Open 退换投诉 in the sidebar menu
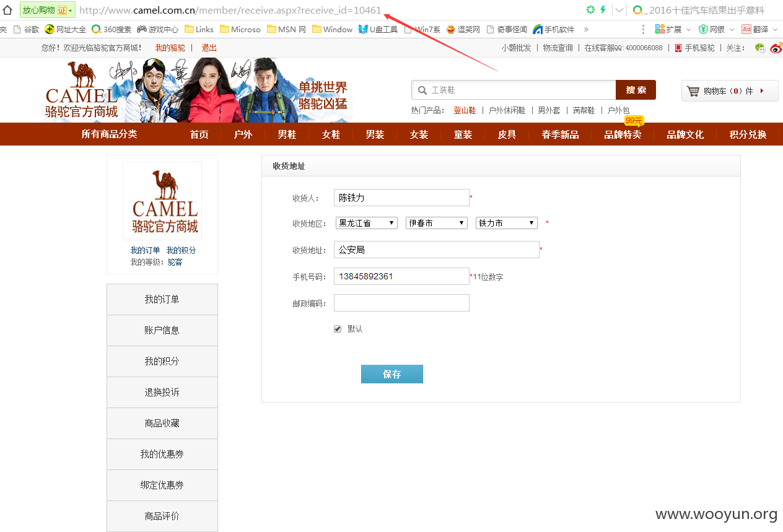This screenshot has height=532, width=783. [162, 392]
